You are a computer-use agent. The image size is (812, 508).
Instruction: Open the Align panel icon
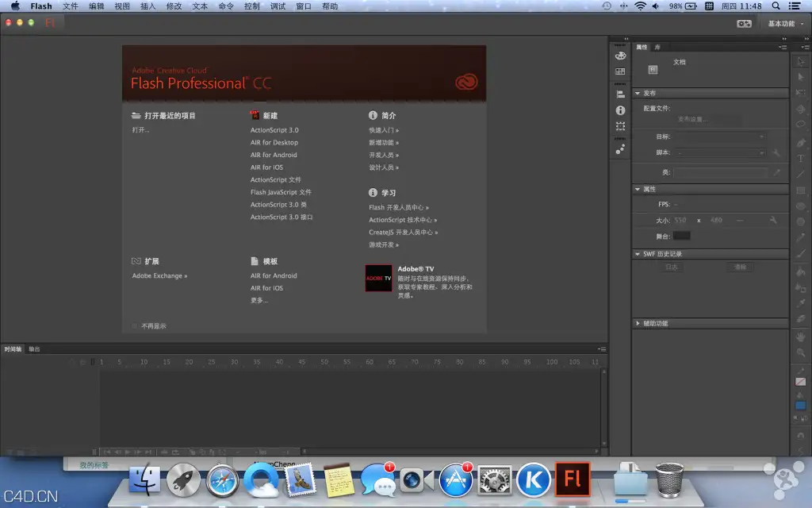pyautogui.click(x=620, y=94)
